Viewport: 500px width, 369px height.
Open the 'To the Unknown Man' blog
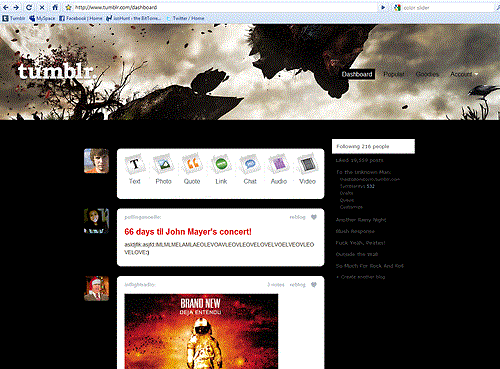[x=363, y=172]
